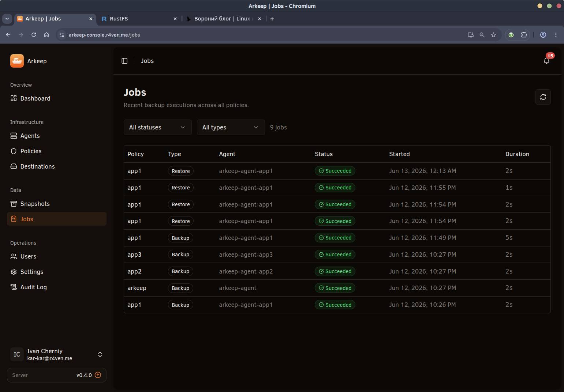Expand the Ivan Cherniy account menu chevron
This screenshot has width=564, height=392.
click(x=100, y=354)
